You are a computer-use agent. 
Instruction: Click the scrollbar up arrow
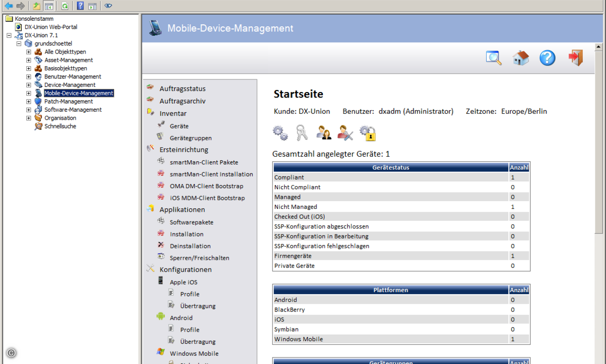click(598, 47)
